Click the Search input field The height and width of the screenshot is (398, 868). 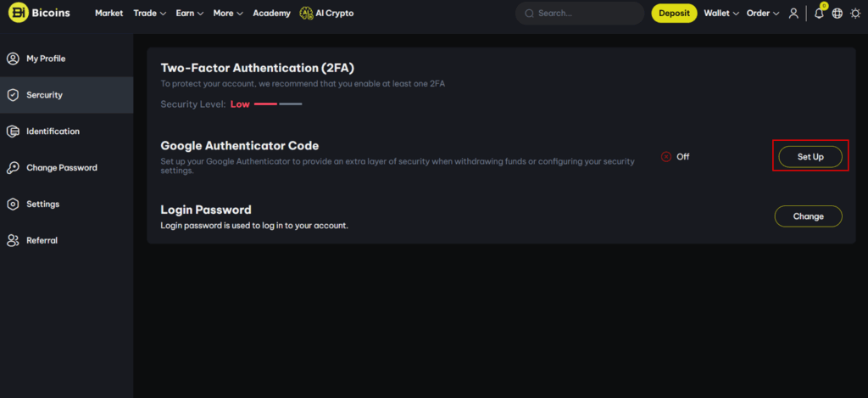pyautogui.click(x=580, y=14)
